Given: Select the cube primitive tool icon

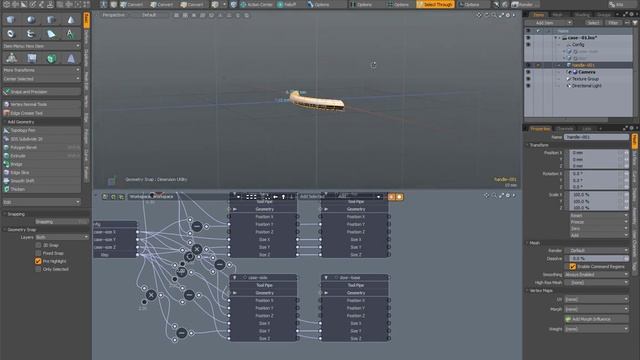Looking at the screenshot, I should [11, 20].
